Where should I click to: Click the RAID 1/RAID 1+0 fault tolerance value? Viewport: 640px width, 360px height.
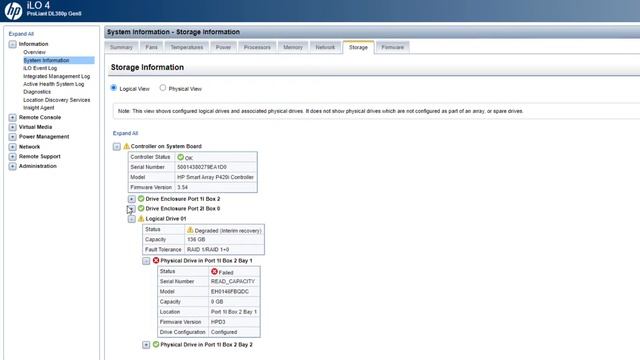click(x=208, y=249)
